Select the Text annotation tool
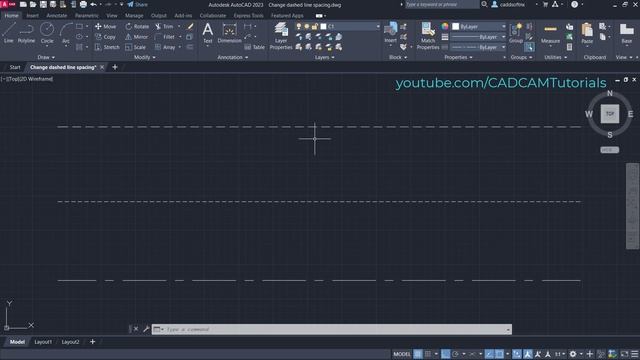Image resolution: width=640 pixels, height=360 pixels. [208, 33]
